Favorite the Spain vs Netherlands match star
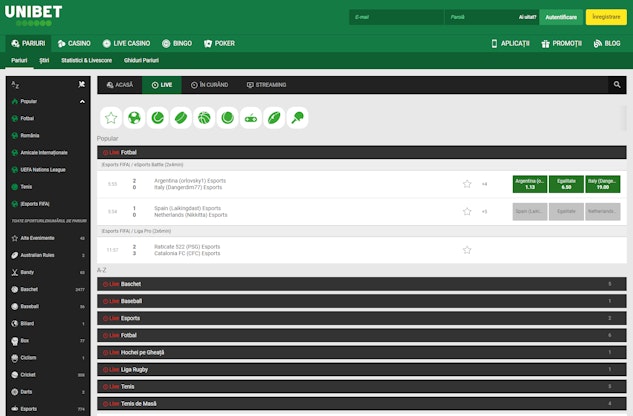This screenshot has height=416, width=633. pyautogui.click(x=467, y=212)
